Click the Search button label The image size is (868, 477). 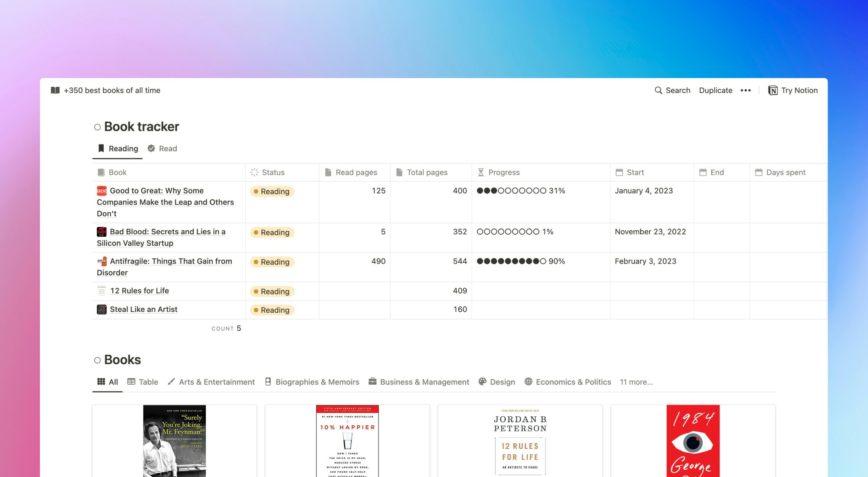[678, 90]
